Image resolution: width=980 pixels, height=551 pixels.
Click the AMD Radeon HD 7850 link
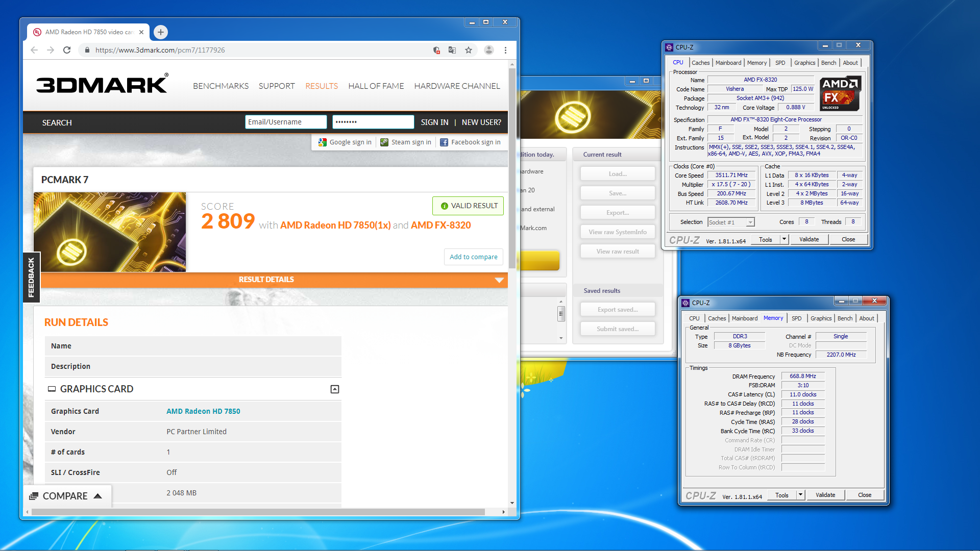click(x=203, y=411)
